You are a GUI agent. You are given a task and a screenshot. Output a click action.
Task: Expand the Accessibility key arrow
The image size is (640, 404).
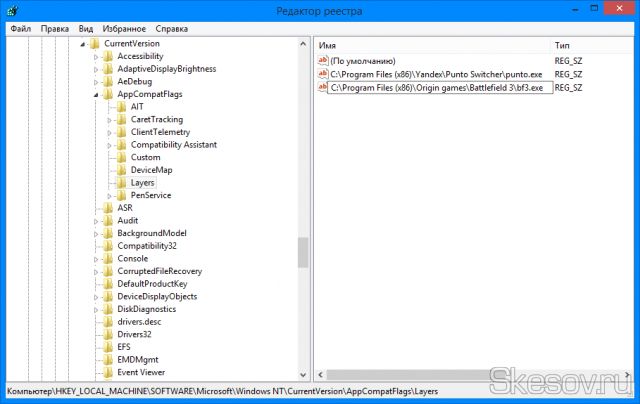pos(97,57)
